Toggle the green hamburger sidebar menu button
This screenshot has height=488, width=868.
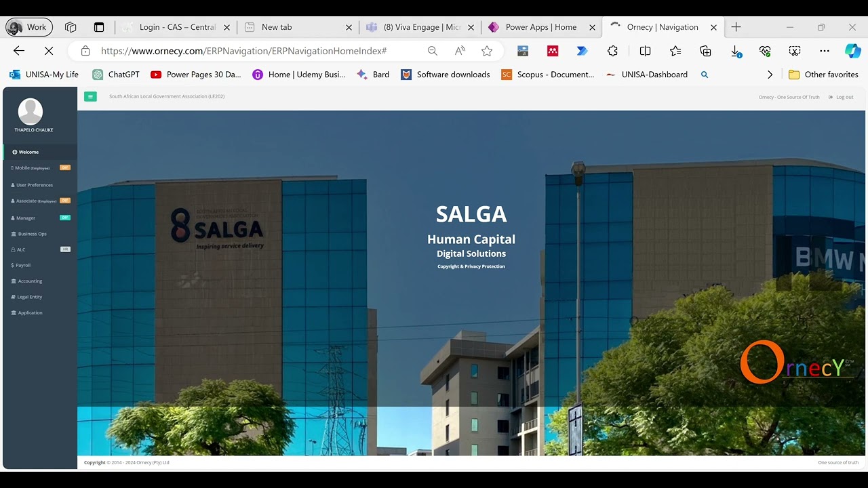90,97
